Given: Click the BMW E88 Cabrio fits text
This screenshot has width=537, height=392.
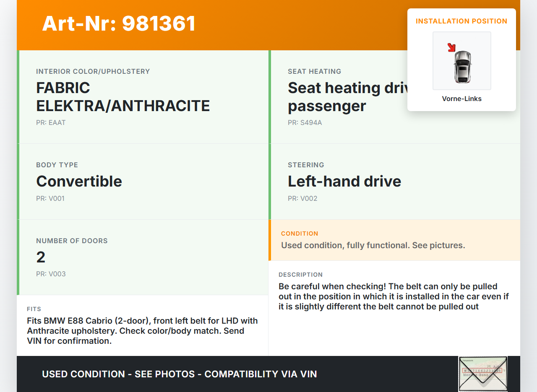Looking at the screenshot, I should tap(142, 331).
